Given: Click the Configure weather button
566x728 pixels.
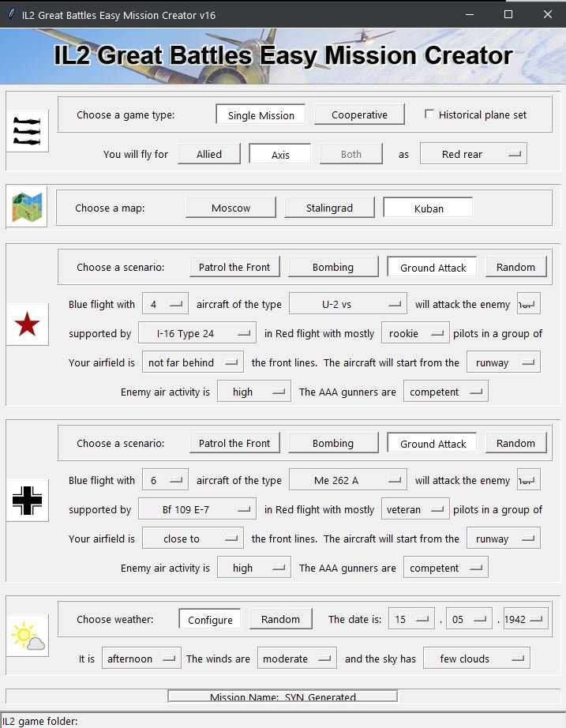Looking at the screenshot, I should tap(210, 619).
